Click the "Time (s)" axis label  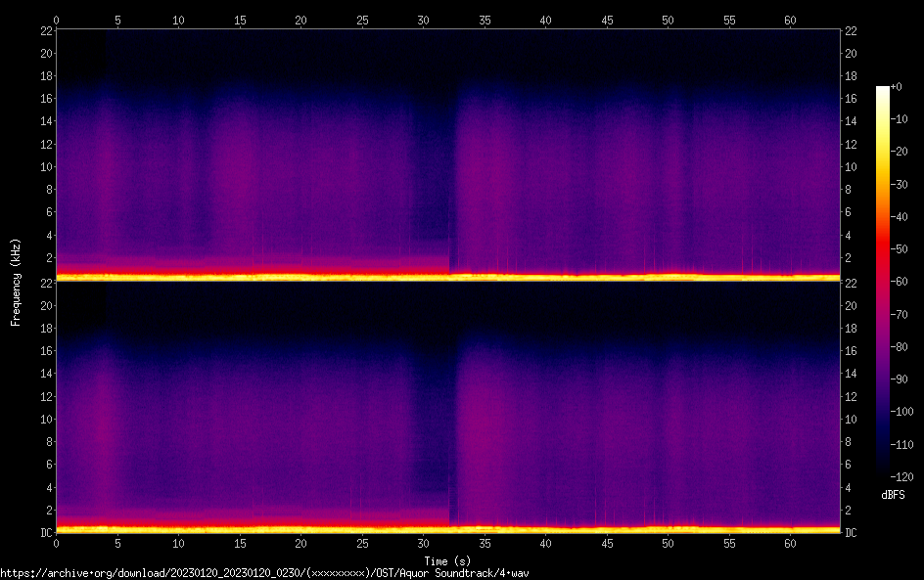[x=447, y=560]
